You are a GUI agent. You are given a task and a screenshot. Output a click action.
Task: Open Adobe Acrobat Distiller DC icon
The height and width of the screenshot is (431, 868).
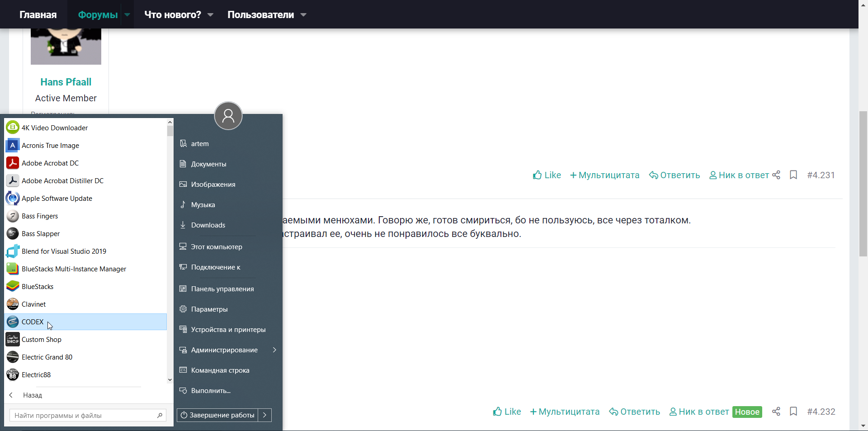(x=13, y=180)
